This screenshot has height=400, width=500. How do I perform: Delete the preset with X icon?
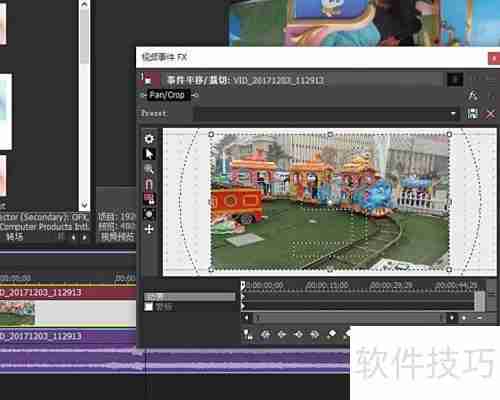click(x=491, y=114)
